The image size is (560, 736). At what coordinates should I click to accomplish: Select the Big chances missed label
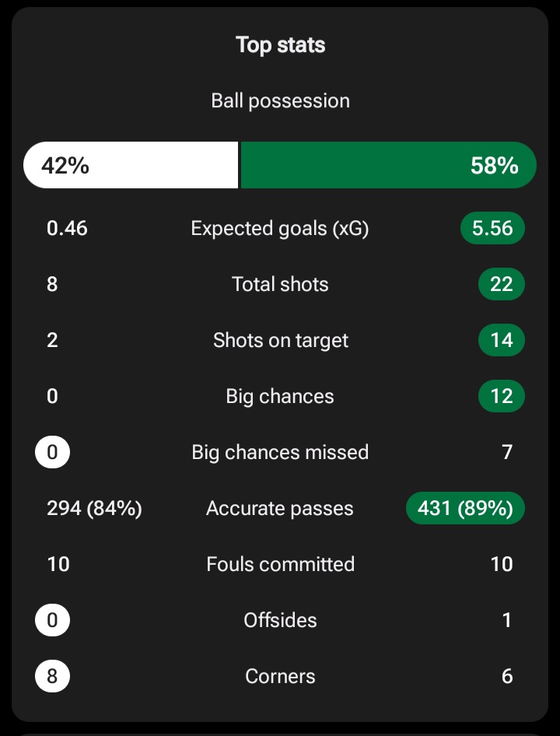280,453
